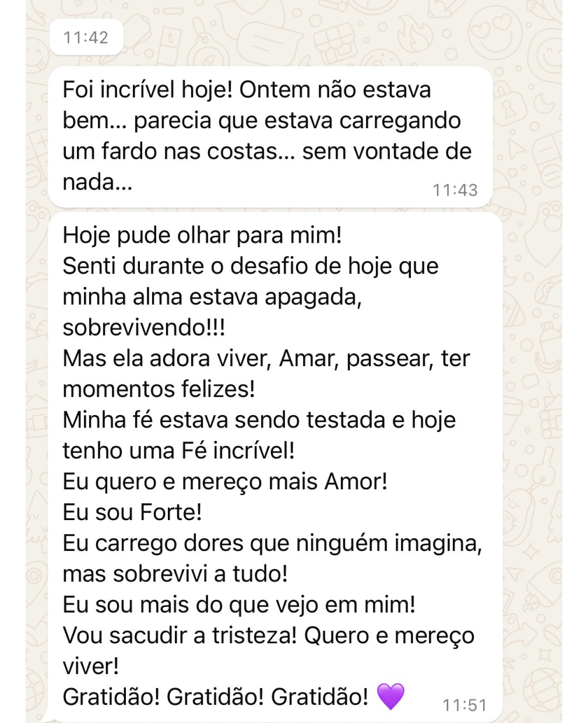Tap the purple heart emoji

click(x=390, y=697)
